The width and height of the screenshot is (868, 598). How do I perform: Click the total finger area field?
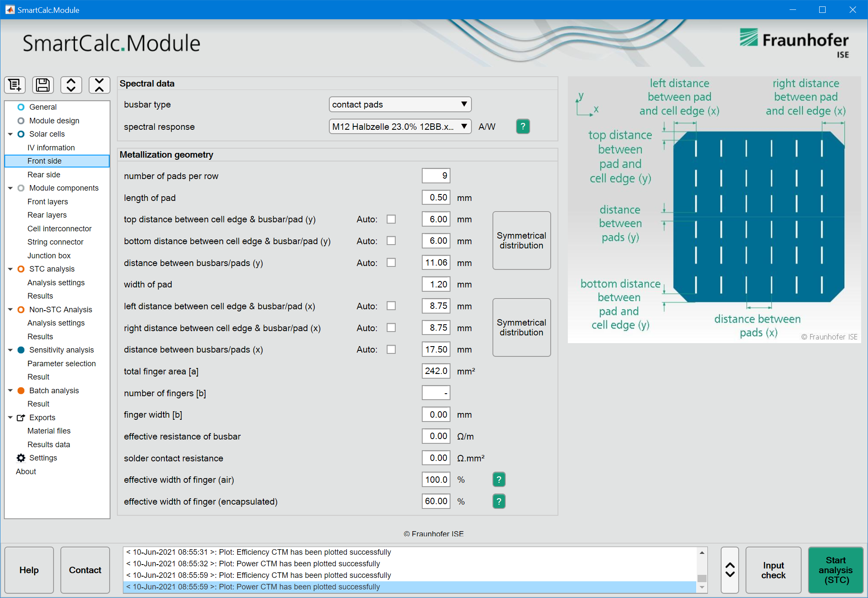pos(436,371)
